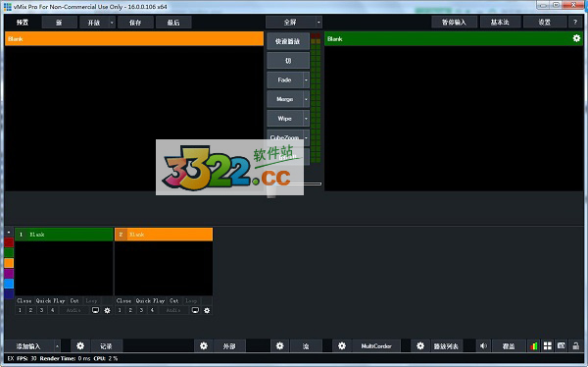Open the Fade transition dropdown arrow
588x367 pixels.
point(306,80)
